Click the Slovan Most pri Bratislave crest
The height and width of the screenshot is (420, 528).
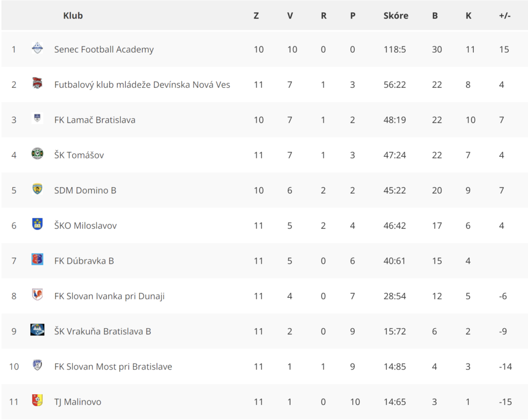pos(37,365)
